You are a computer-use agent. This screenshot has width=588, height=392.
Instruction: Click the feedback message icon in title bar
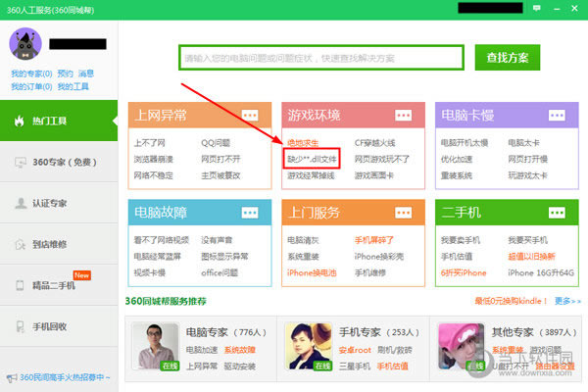click(x=537, y=8)
